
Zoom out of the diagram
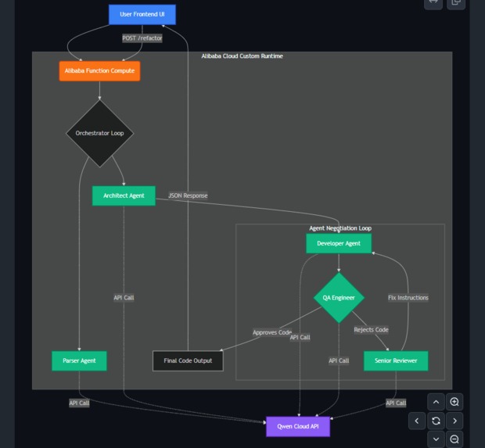(x=454, y=439)
